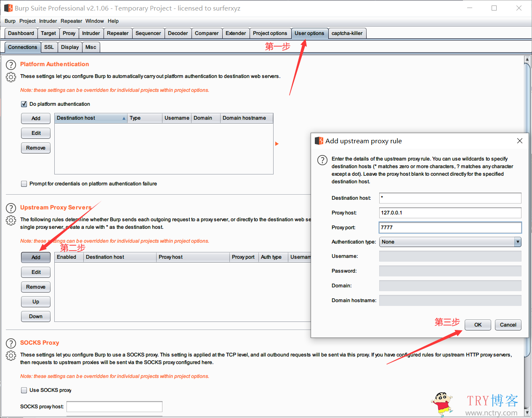The image size is (532, 418).
Task: Switch to the Target tab
Action: [48, 33]
